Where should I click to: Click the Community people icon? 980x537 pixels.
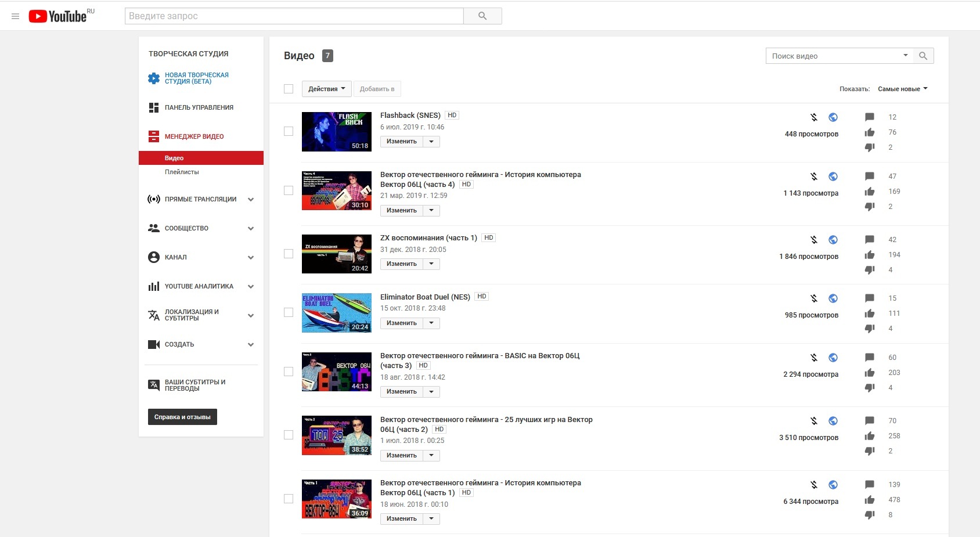[154, 228]
